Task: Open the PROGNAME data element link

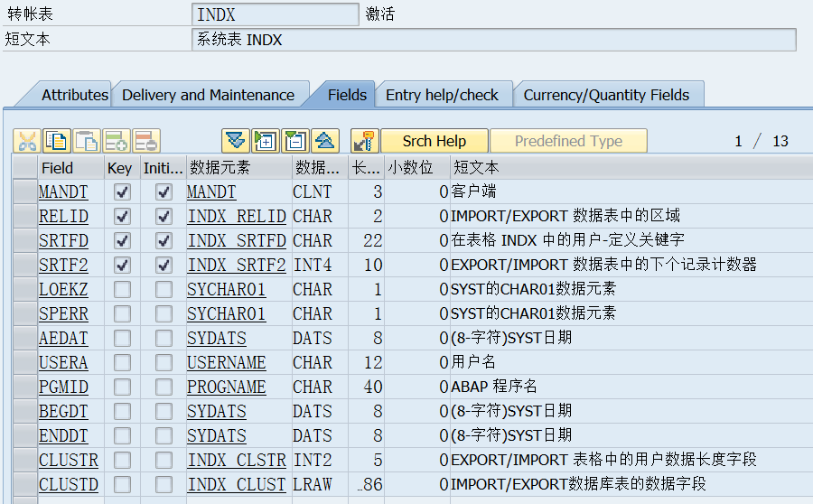Action: coord(226,387)
